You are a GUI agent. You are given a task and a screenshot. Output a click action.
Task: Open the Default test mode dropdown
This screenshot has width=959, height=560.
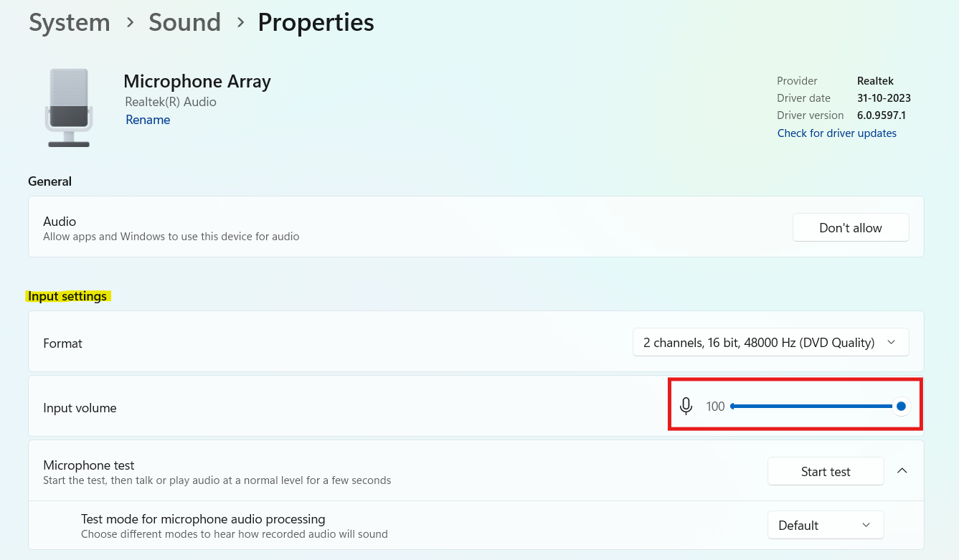[x=825, y=526]
